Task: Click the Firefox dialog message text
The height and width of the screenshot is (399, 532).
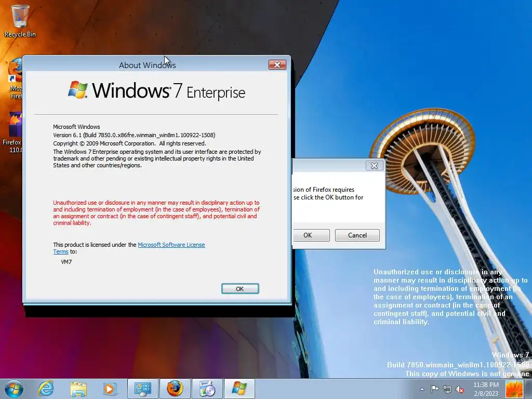Action: 328,193
